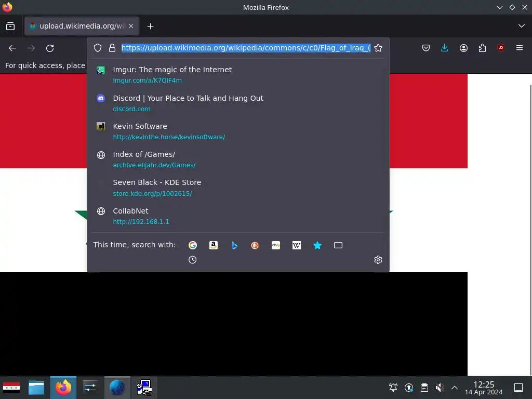This screenshot has width=532, height=399.
Task: Open search settings gear
Action: point(378,260)
